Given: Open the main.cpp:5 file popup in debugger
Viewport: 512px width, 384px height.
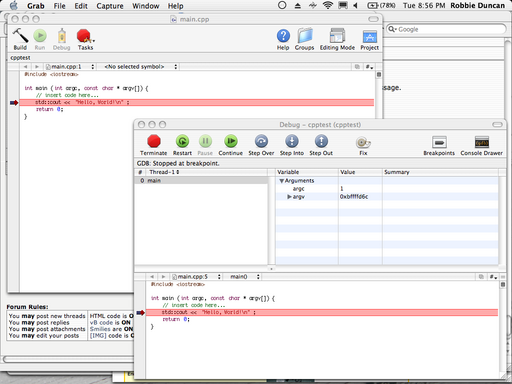Looking at the screenshot, I should click(197, 277).
